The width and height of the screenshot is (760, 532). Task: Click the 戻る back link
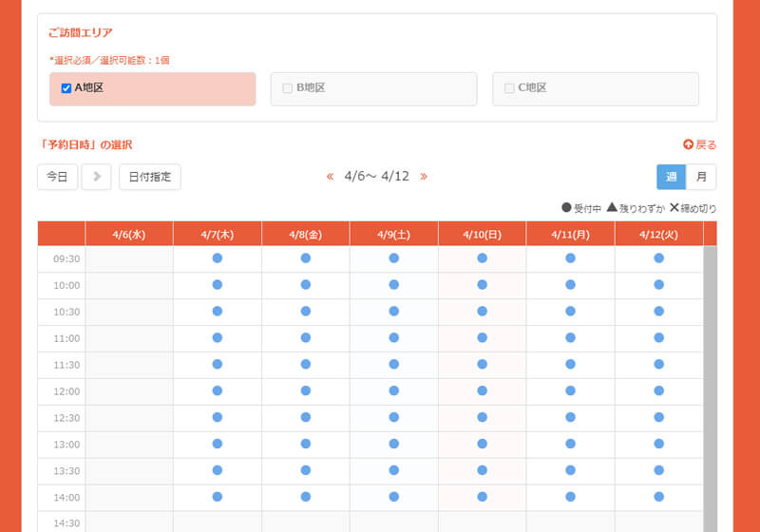pyautogui.click(x=699, y=145)
